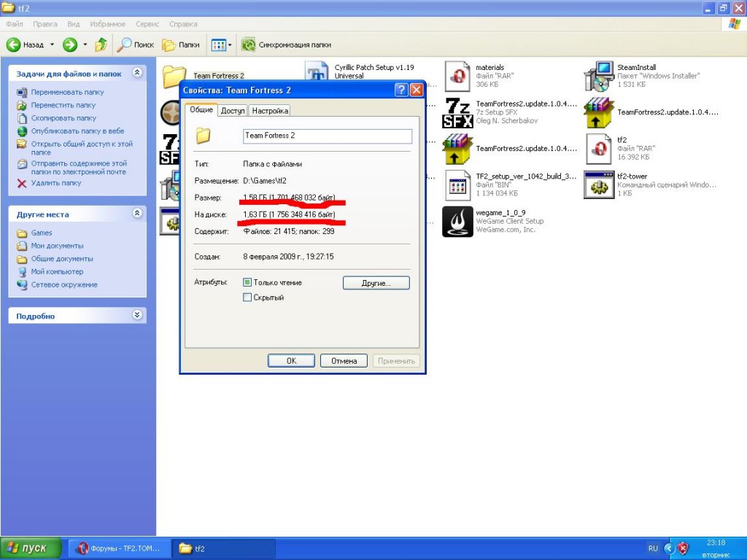This screenshot has height=560, width=747.
Task: Select the TF2_setup_ver_1042 BIN file icon
Action: click(458, 184)
